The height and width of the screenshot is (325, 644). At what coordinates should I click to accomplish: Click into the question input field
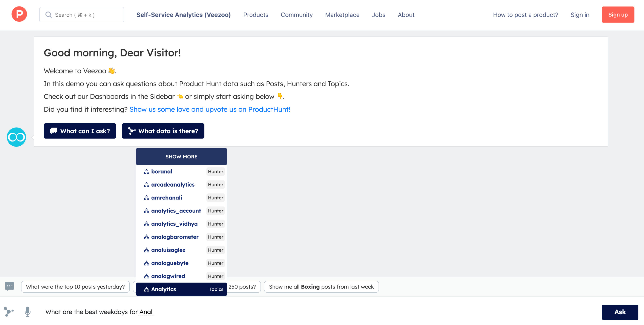(x=320, y=312)
